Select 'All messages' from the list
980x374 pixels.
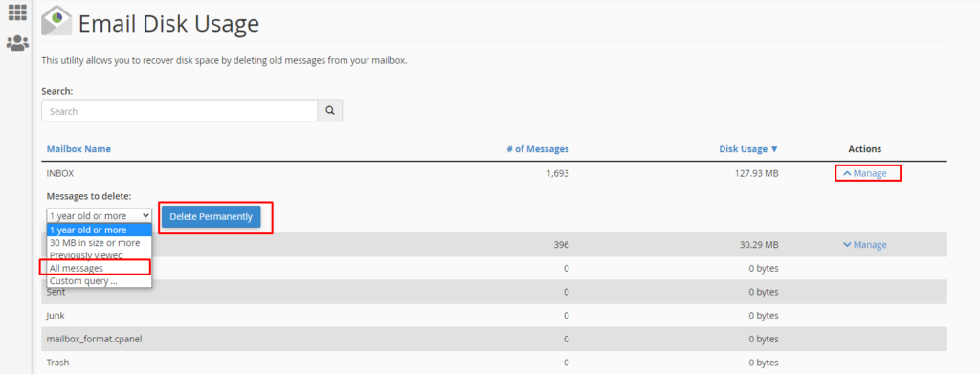[100, 268]
